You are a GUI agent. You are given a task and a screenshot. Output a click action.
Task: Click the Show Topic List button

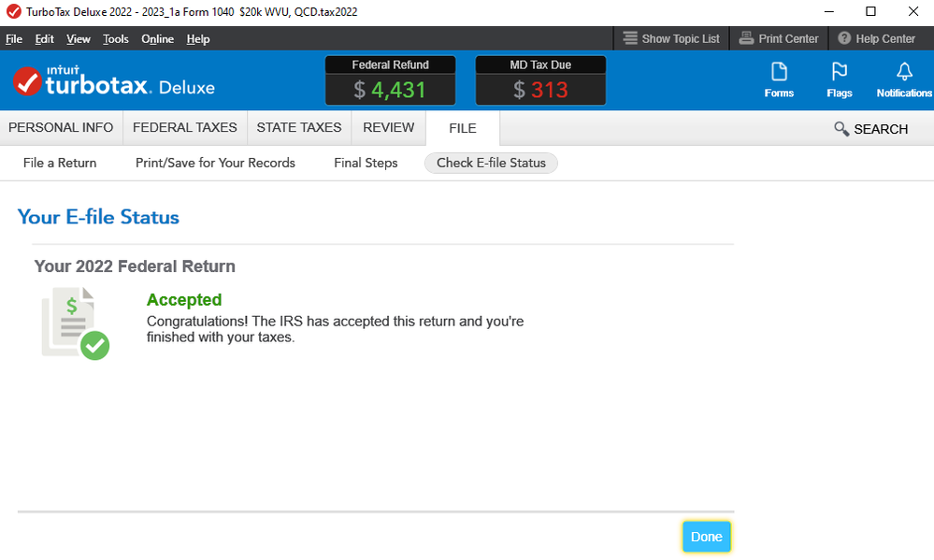[x=671, y=38]
